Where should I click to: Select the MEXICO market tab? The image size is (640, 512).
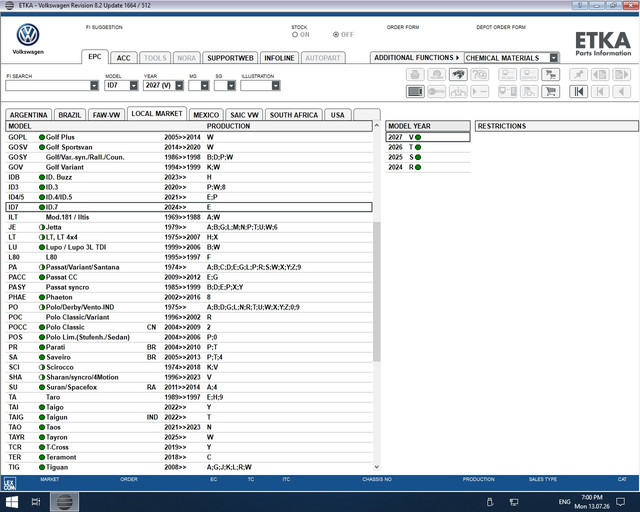point(206,115)
